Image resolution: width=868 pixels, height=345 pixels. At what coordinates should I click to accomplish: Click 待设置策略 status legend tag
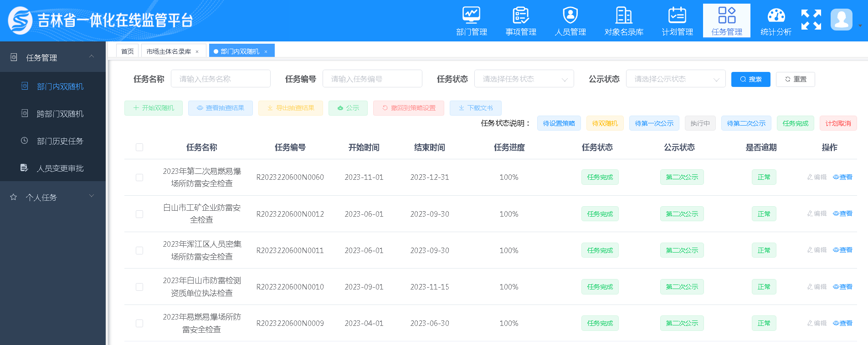(559, 123)
